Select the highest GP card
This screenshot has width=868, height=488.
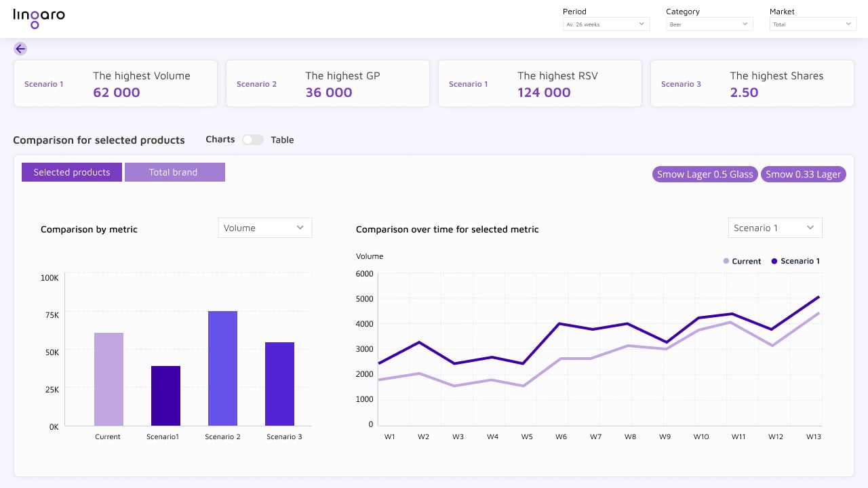pos(328,83)
